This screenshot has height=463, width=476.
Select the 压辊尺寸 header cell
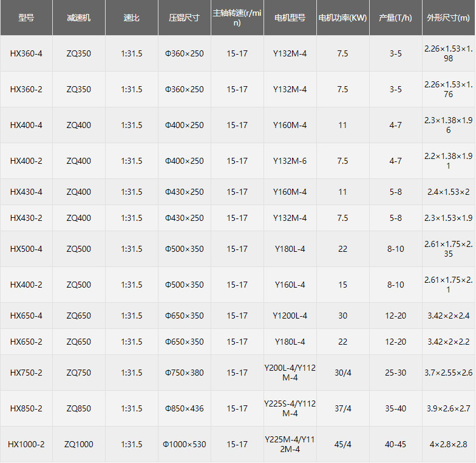point(184,18)
